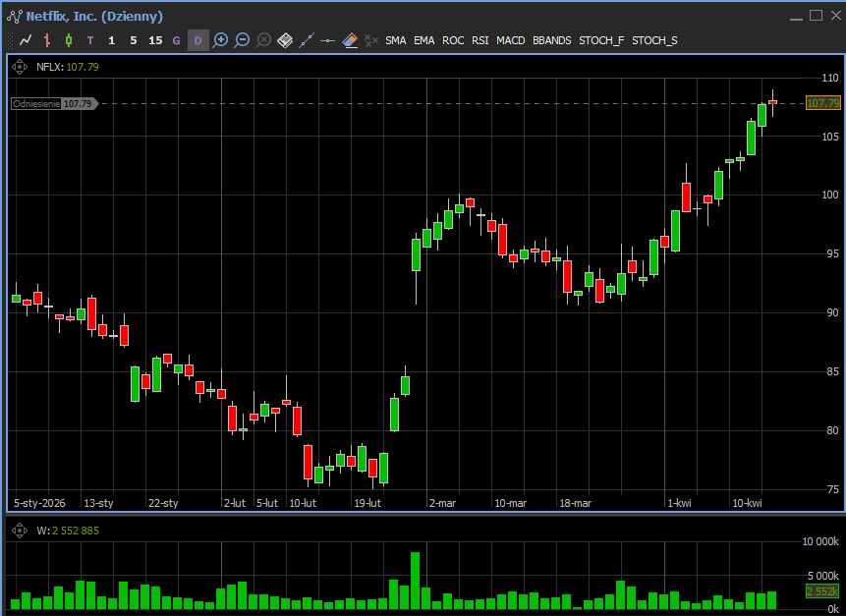Image resolution: width=846 pixels, height=616 pixels.
Task: Add the SMA indicator
Action: click(x=395, y=40)
